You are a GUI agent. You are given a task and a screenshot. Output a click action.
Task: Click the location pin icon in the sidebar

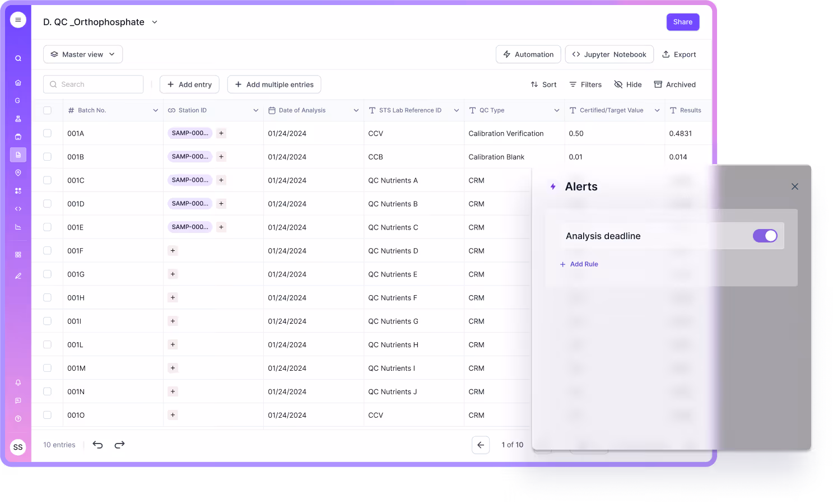coord(17,172)
